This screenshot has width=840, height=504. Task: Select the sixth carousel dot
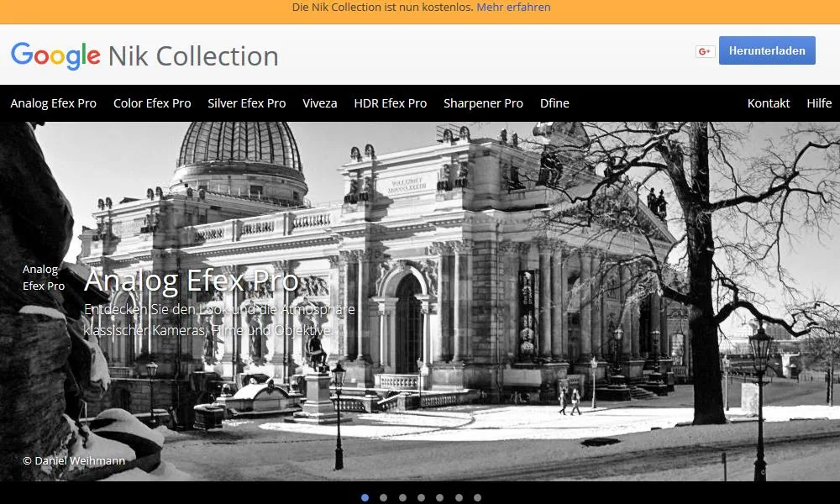459,497
